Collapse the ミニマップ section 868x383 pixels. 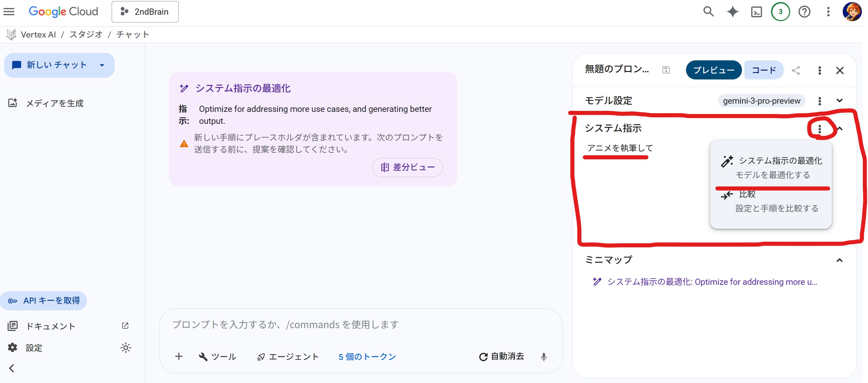click(x=840, y=260)
